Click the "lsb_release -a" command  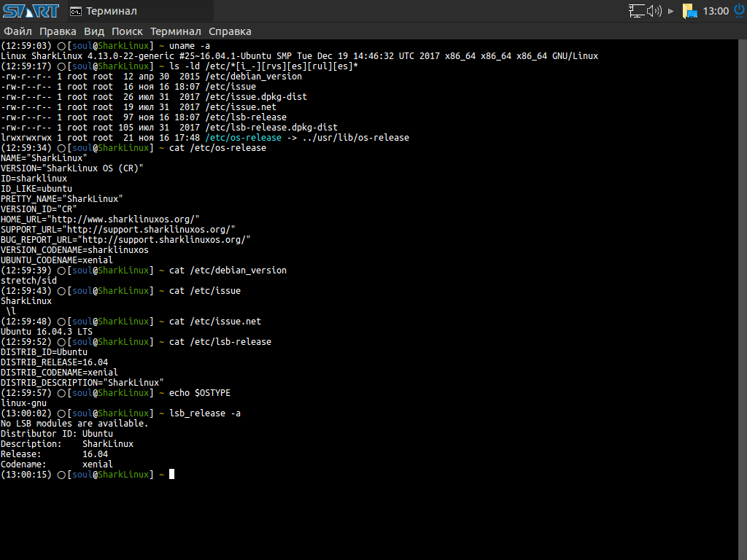(x=205, y=413)
